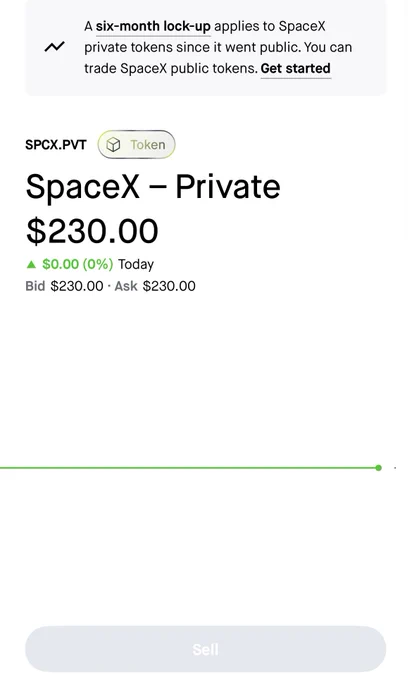Follow the Get started link

295,69
